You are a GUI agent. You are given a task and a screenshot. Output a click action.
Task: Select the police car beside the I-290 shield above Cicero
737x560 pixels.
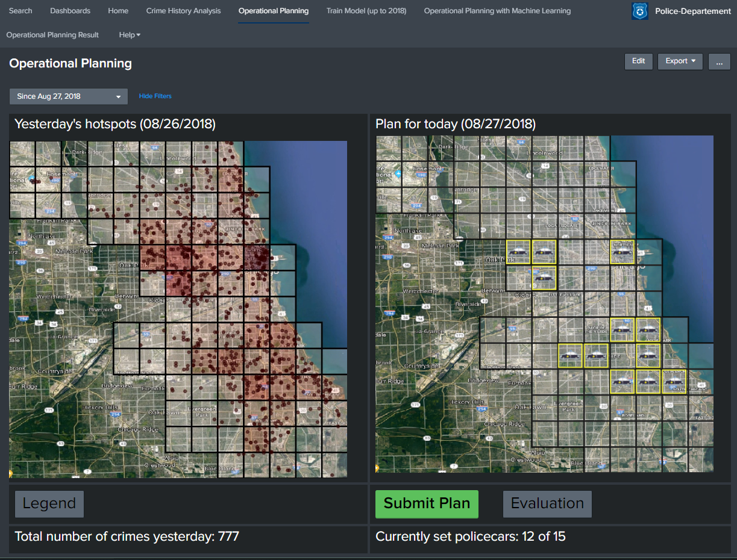544,278
